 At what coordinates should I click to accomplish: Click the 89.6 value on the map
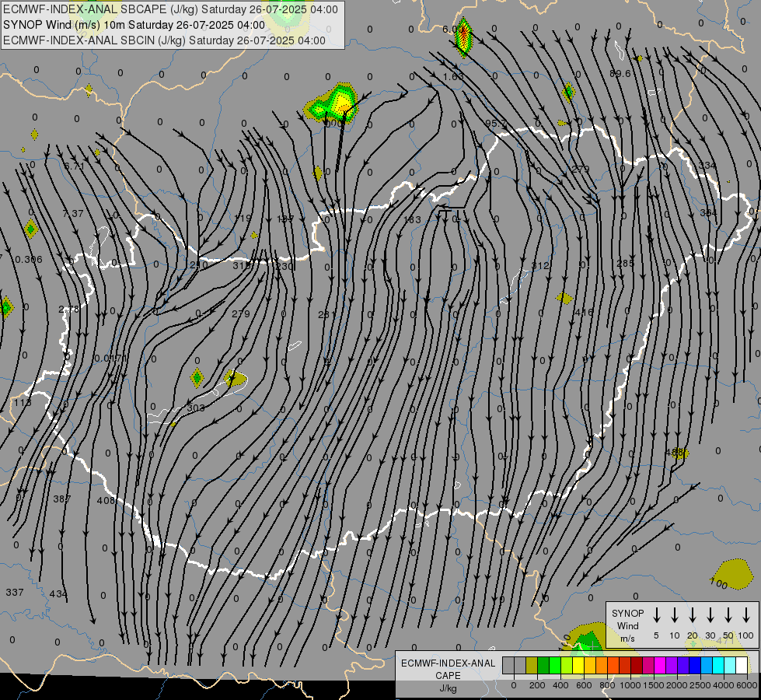[620, 73]
